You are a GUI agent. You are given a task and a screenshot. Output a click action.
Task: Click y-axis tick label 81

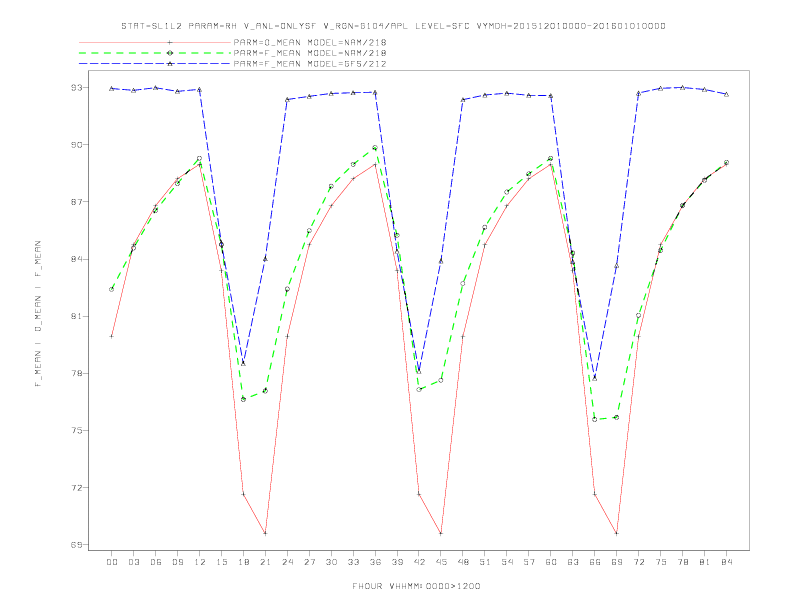[76, 316]
